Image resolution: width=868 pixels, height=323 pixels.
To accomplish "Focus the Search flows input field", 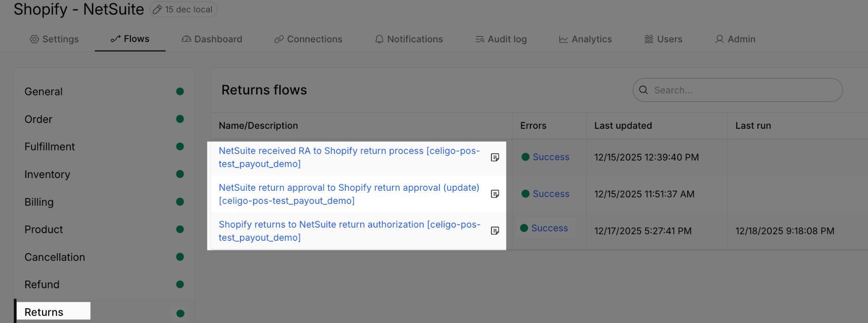I will 737,90.
